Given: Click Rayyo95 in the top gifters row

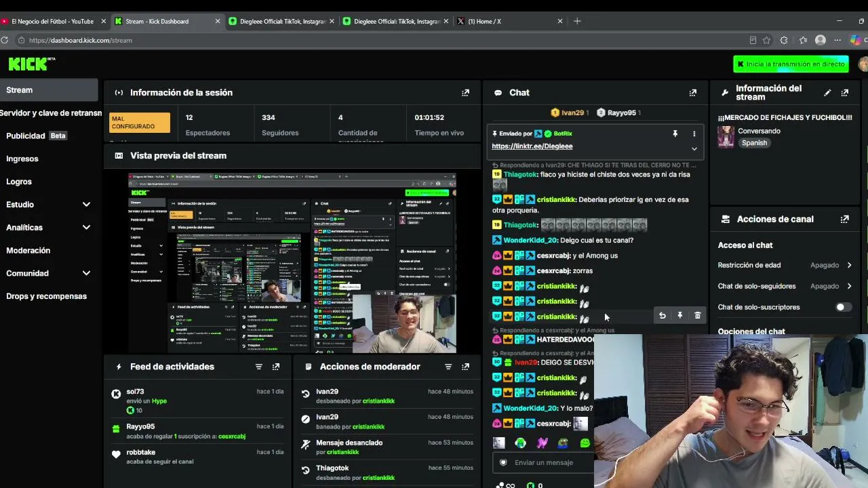Looking at the screenshot, I should tap(621, 113).
